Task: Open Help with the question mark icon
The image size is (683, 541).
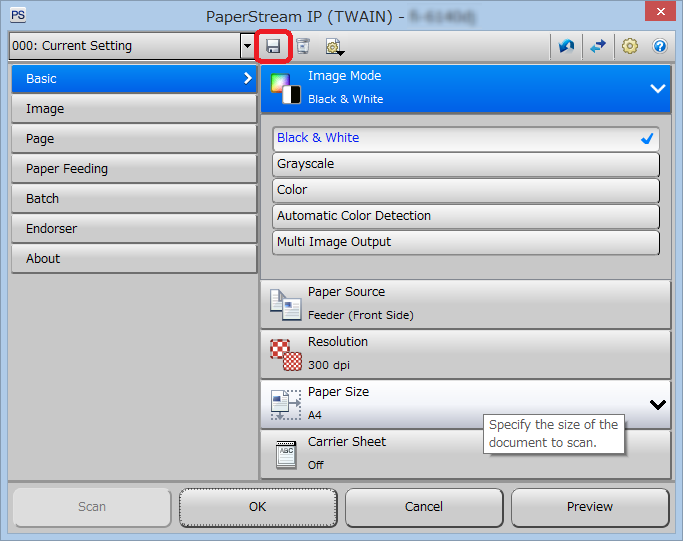Action: pos(659,46)
